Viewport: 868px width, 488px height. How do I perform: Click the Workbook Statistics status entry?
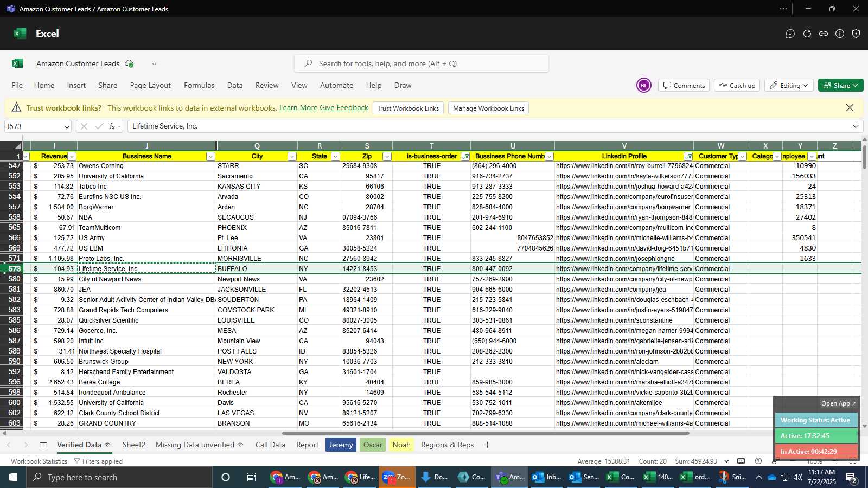click(39, 461)
